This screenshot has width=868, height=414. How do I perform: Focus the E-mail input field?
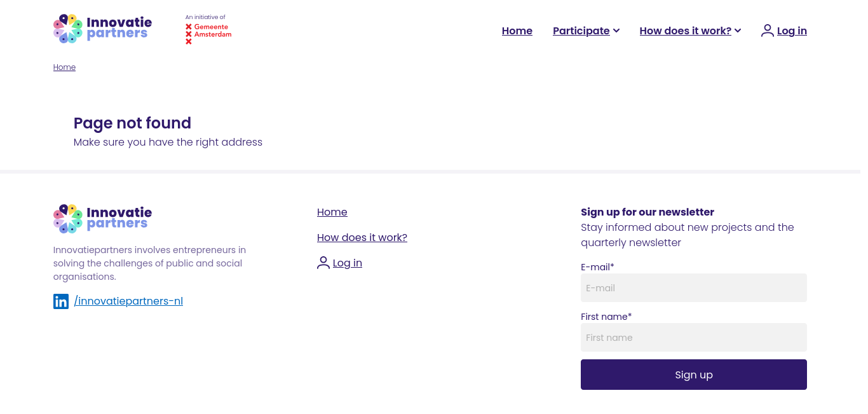point(694,288)
